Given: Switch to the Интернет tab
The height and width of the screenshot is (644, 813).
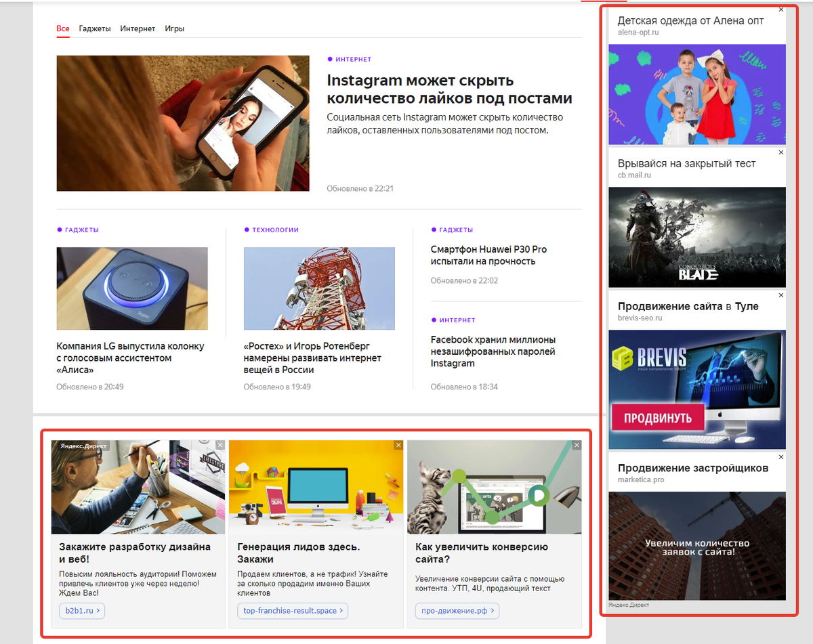Looking at the screenshot, I should tap(138, 28).
